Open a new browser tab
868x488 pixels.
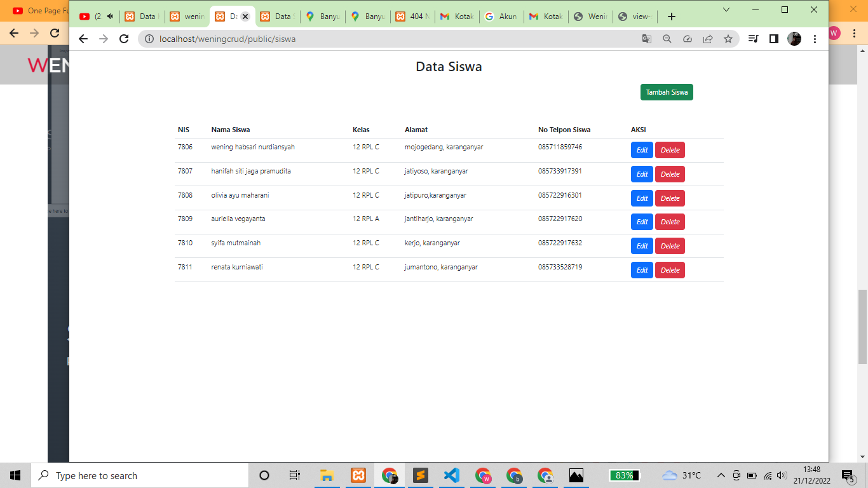pyautogui.click(x=672, y=17)
